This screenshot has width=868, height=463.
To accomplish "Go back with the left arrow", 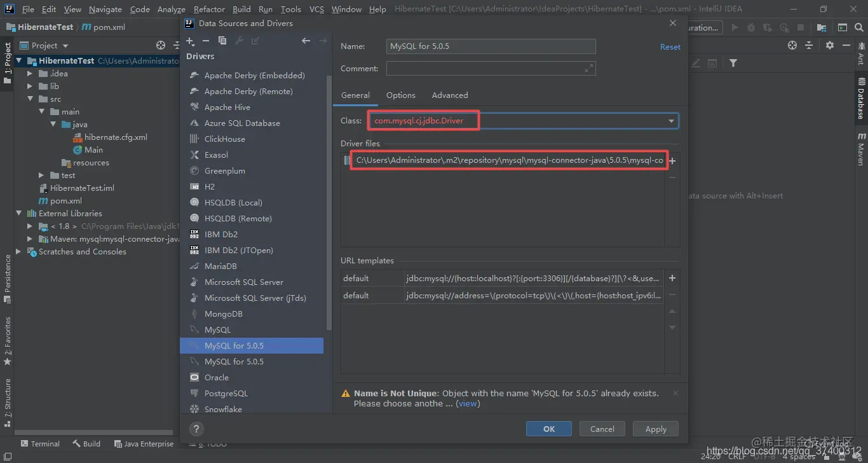I will click(x=306, y=41).
